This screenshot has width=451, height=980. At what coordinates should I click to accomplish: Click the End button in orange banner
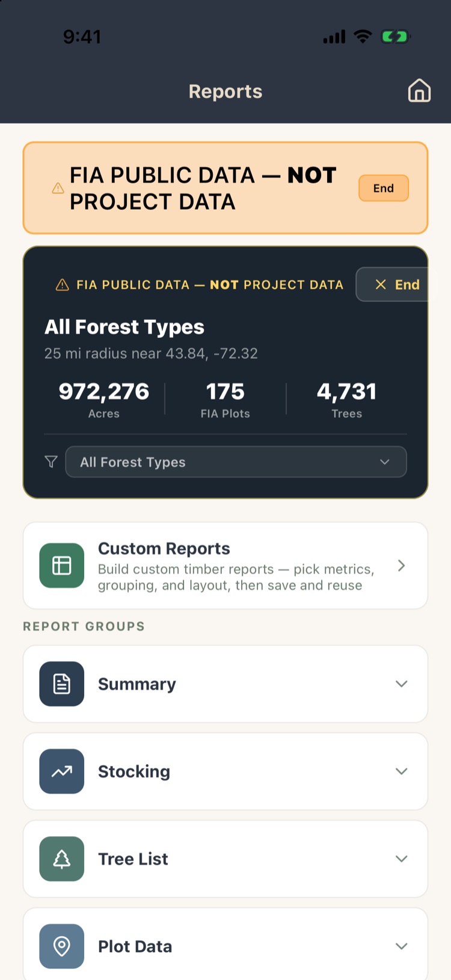pos(384,188)
